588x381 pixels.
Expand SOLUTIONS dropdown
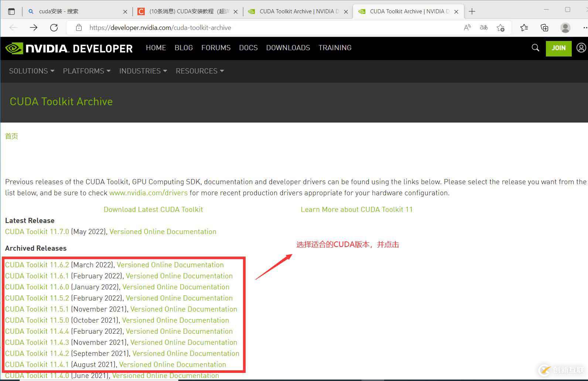pos(31,71)
